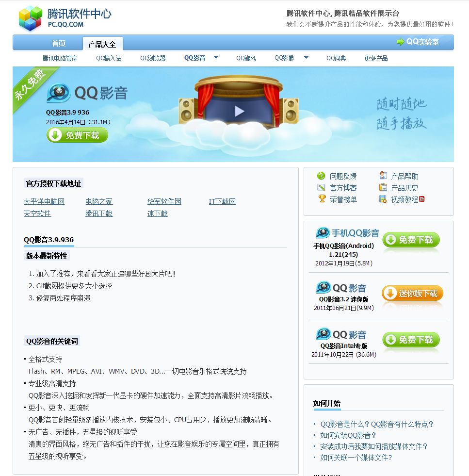The height and width of the screenshot is (476, 469).
Task: Open the 产品历史 link
Action: coord(404,188)
